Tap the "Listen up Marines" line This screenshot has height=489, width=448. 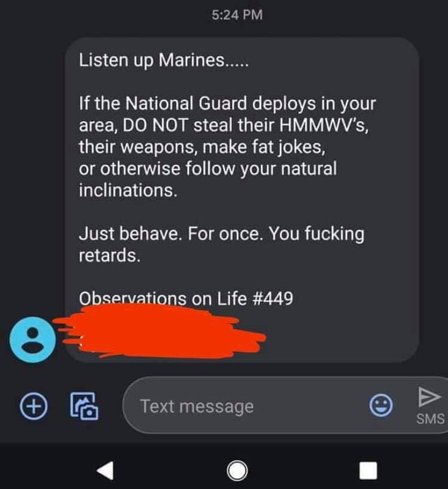point(164,60)
